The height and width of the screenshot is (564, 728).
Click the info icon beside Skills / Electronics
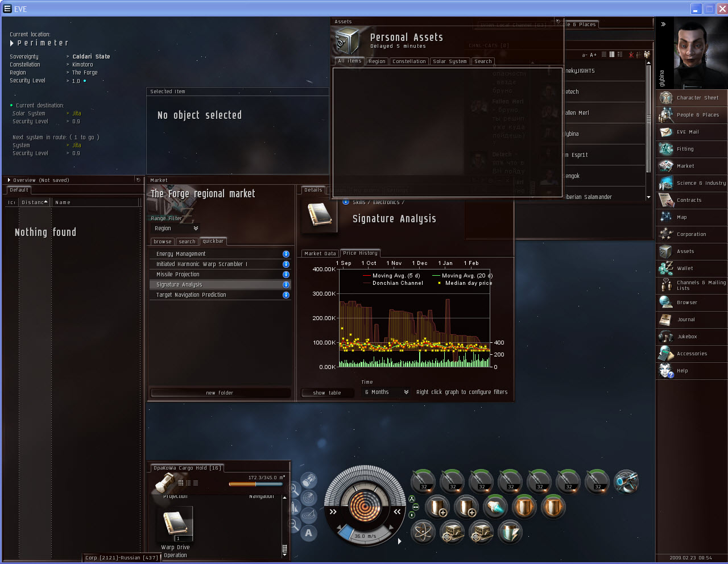point(345,202)
